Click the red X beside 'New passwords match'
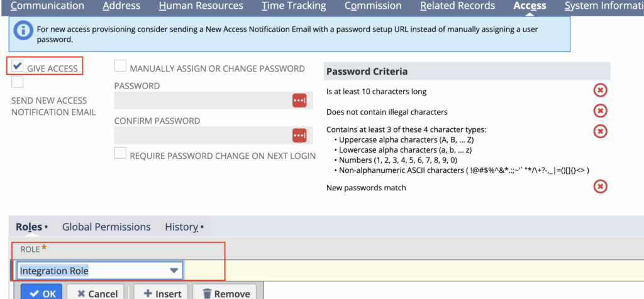The image size is (644, 299). click(x=600, y=187)
